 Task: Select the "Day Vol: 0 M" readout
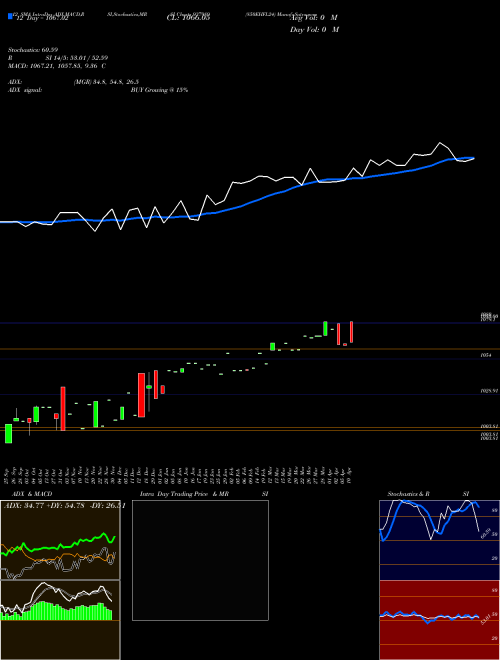click(314, 29)
